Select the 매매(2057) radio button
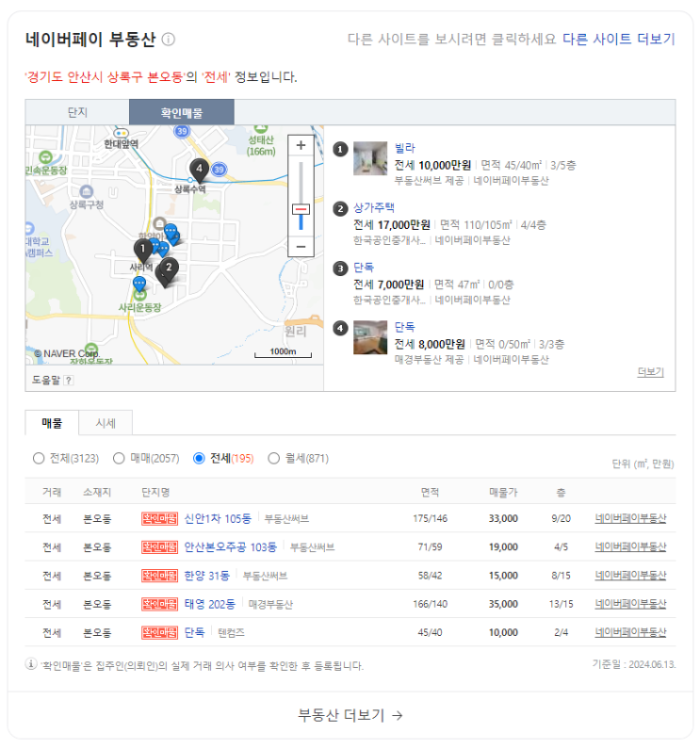The image size is (700, 749). [x=119, y=459]
